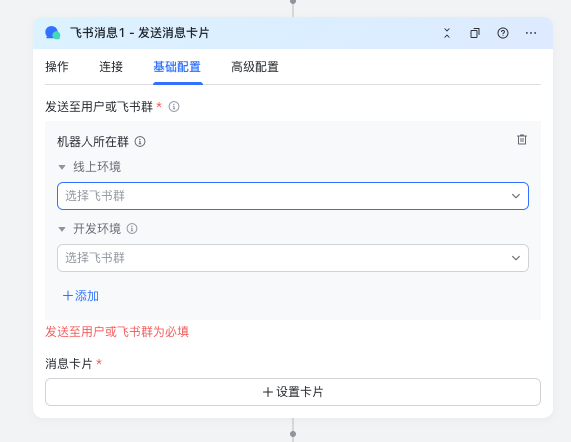571x442 pixels.
Task: Open the 开发环境 选择飞书群 dropdown
Action: coord(293,258)
